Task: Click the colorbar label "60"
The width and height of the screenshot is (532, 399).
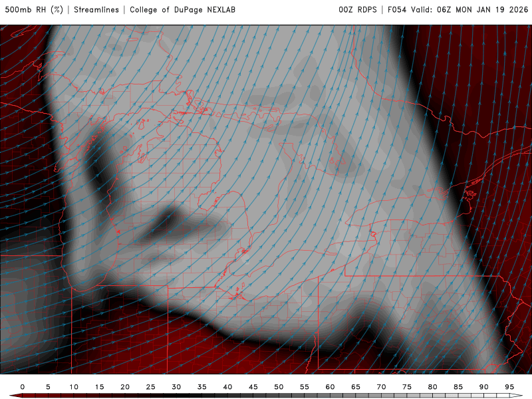Action: pos(330,387)
